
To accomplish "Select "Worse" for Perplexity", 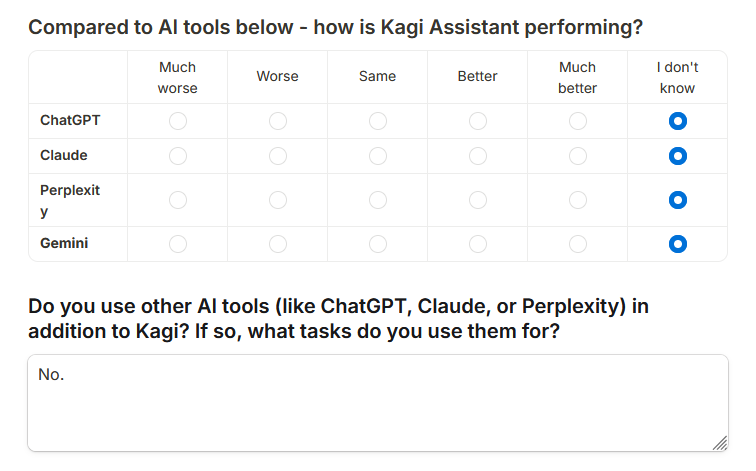I will [x=278, y=200].
